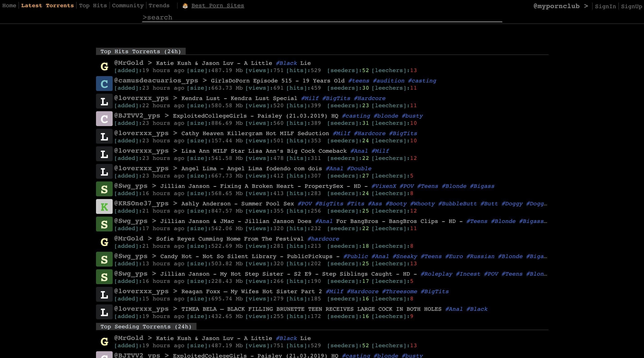
Task: Switch to the Top Hits page
Action: [93, 5]
